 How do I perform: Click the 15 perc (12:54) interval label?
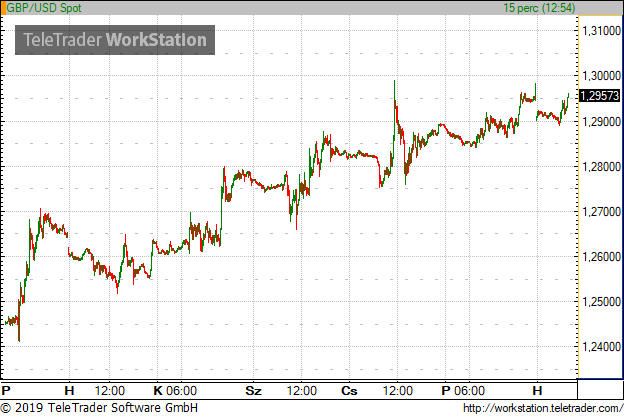tap(539, 8)
